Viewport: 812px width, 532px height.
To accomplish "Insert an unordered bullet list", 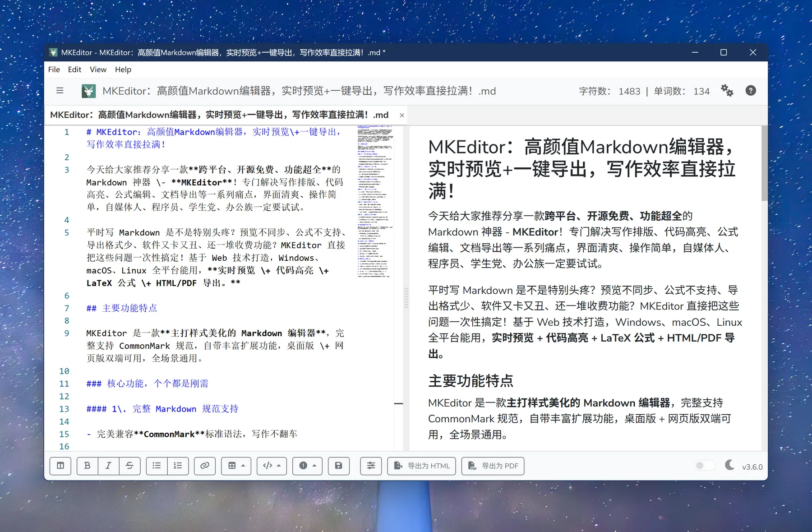I will (x=157, y=466).
